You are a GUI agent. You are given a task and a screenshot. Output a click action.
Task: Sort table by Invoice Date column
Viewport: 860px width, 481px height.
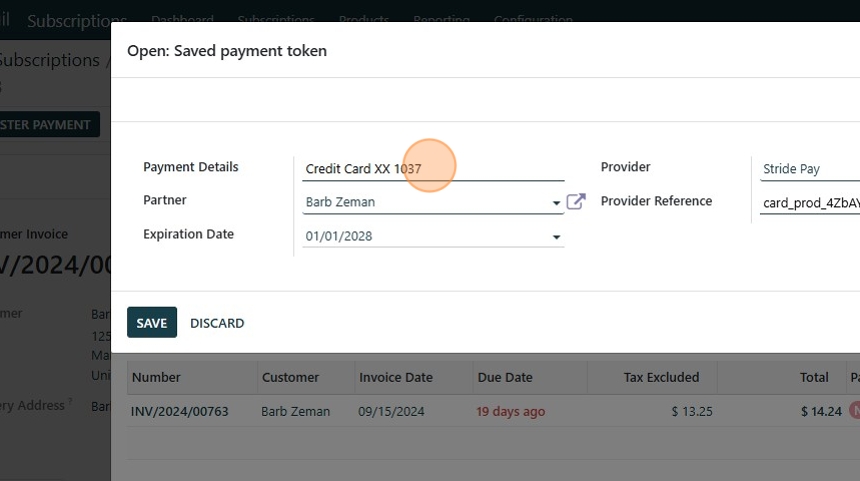(x=395, y=377)
